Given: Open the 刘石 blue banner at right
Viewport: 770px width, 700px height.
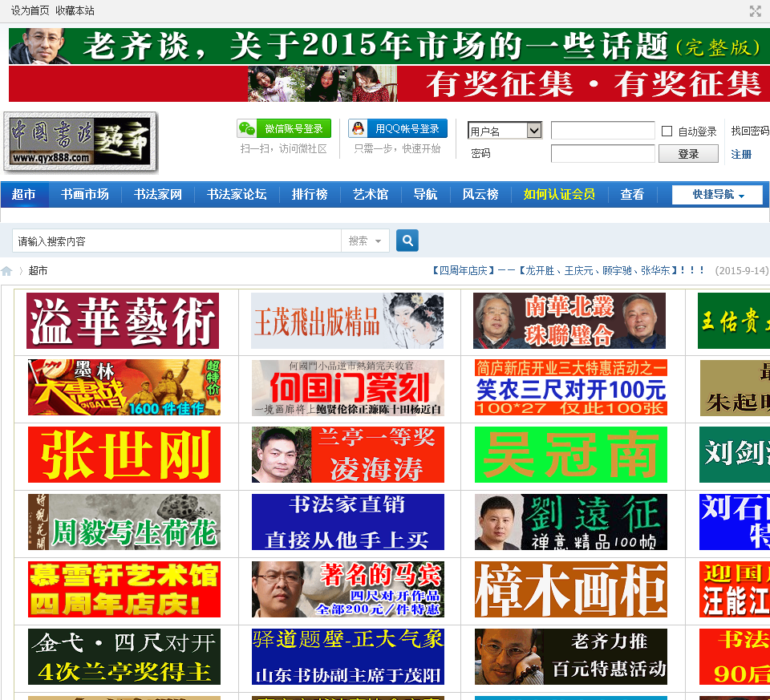Looking at the screenshot, I should (735, 522).
